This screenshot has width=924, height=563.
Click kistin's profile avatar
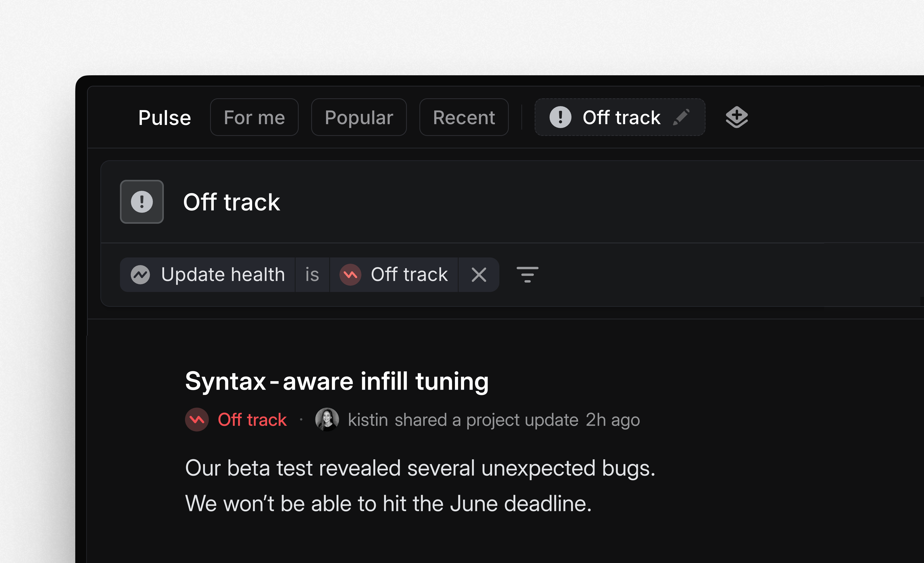coord(327,420)
